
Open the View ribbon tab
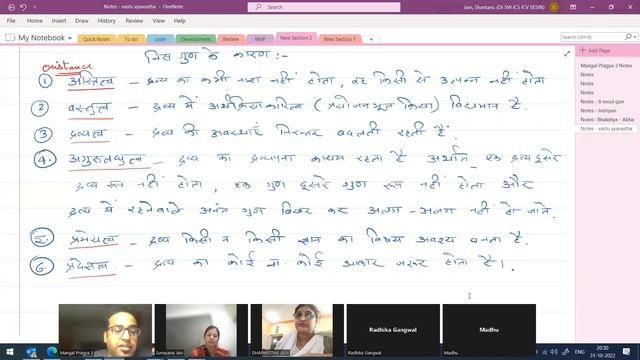[158, 20]
